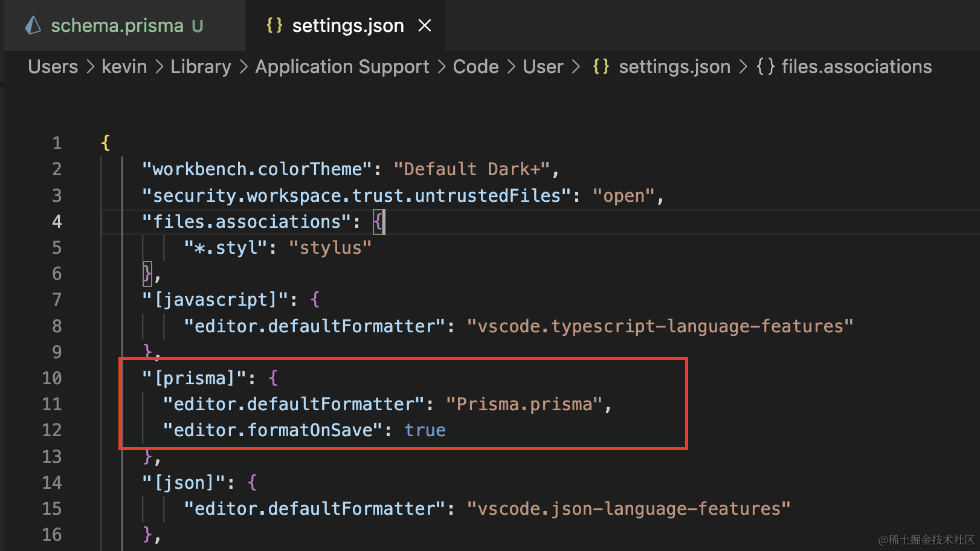Click the Code breadcrumb segment
This screenshot has height=551, width=980.
click(475, 66)
